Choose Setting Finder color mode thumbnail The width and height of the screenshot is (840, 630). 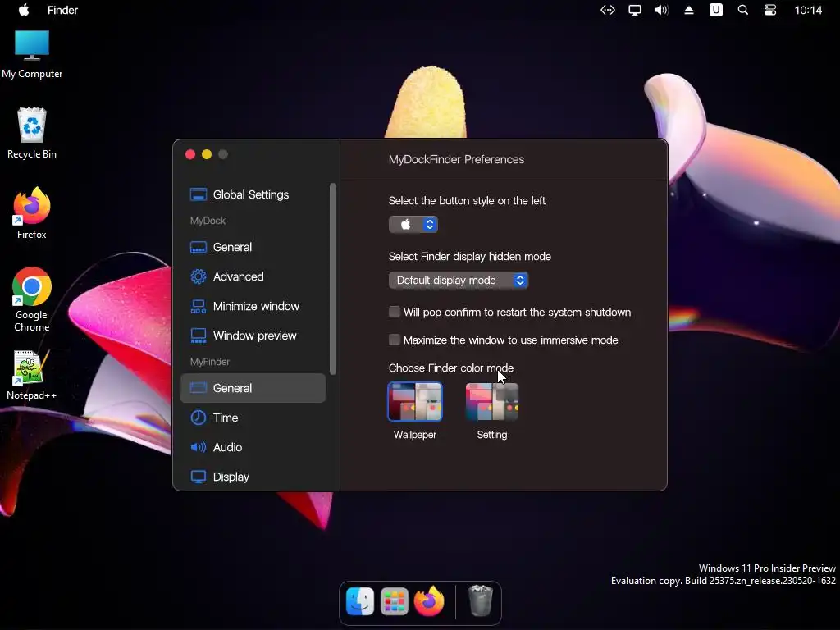(492, 402)
